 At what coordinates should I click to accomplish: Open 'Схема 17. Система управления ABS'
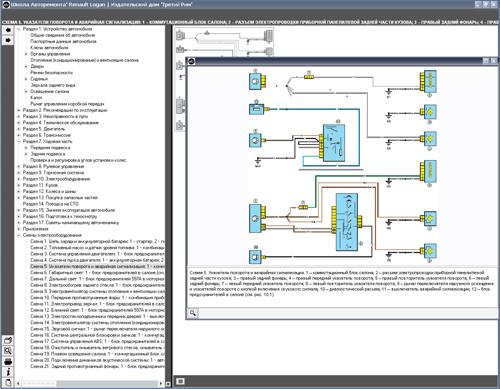point(97,341)
